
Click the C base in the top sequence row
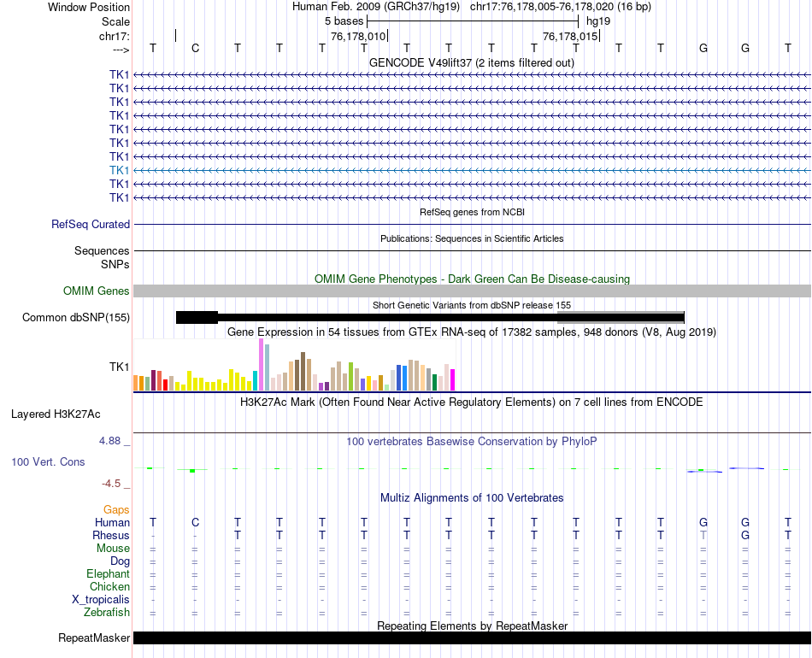(x=195, y=48)
